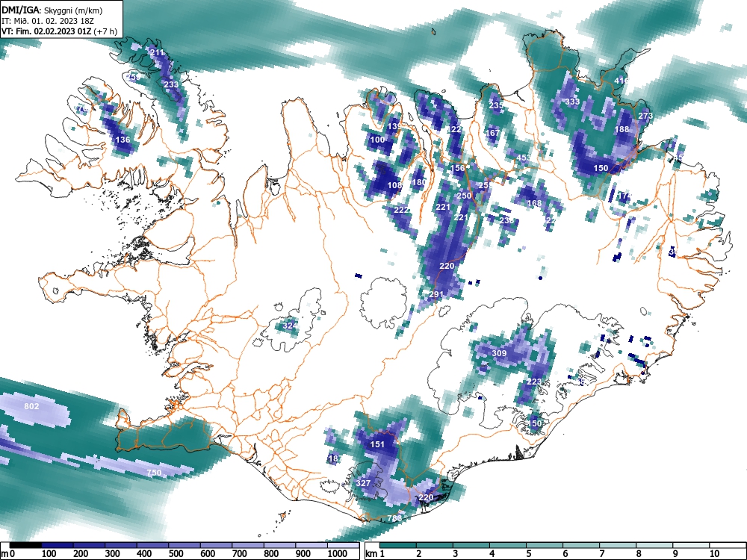Click the 1000 label on the meter legend
Screen dimensions: 747x560
click(x=338, y=554)
